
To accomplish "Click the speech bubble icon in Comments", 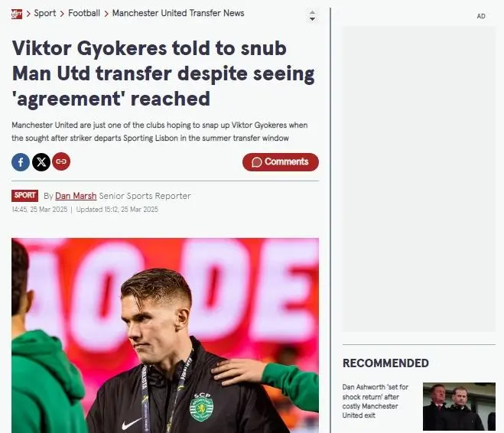I will 256,162.
